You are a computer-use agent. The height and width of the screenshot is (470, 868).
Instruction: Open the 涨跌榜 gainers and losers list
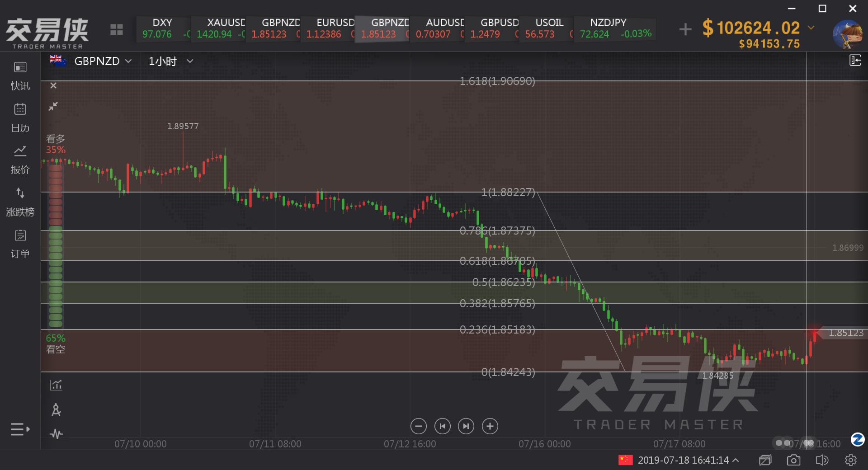tap(20, 202)
